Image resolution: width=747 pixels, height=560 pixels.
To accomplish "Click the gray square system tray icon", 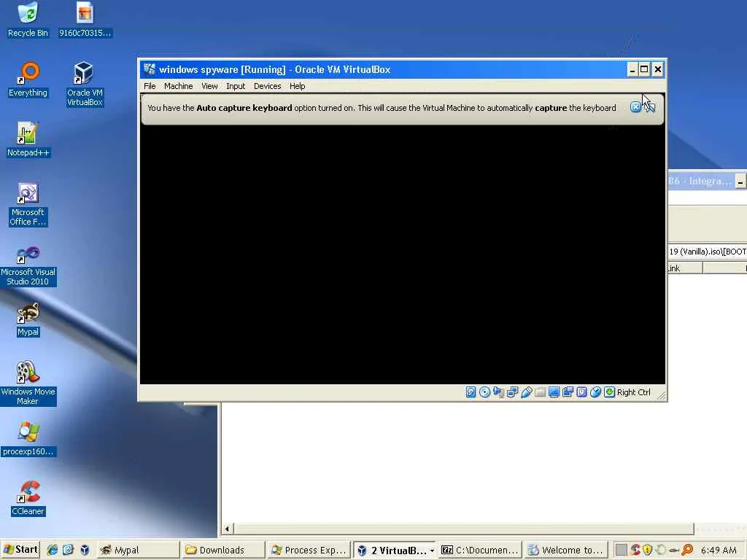I will point(621,550).
